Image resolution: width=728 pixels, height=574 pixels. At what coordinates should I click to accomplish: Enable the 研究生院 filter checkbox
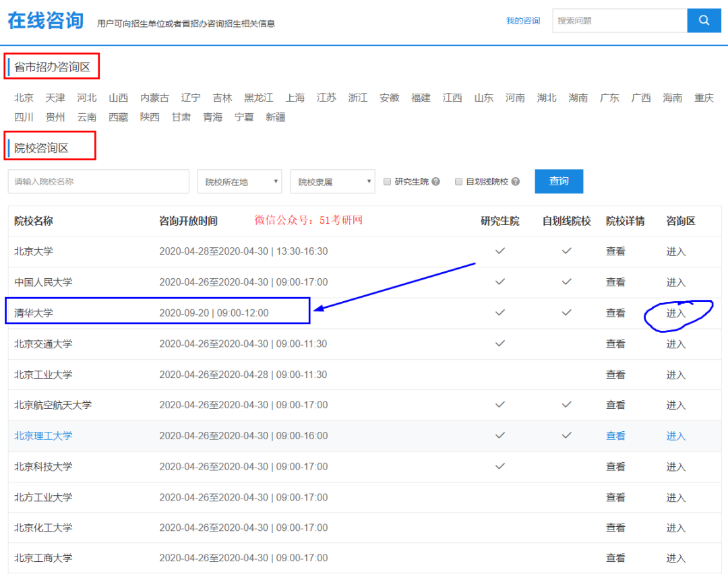(x=388, y=182)
